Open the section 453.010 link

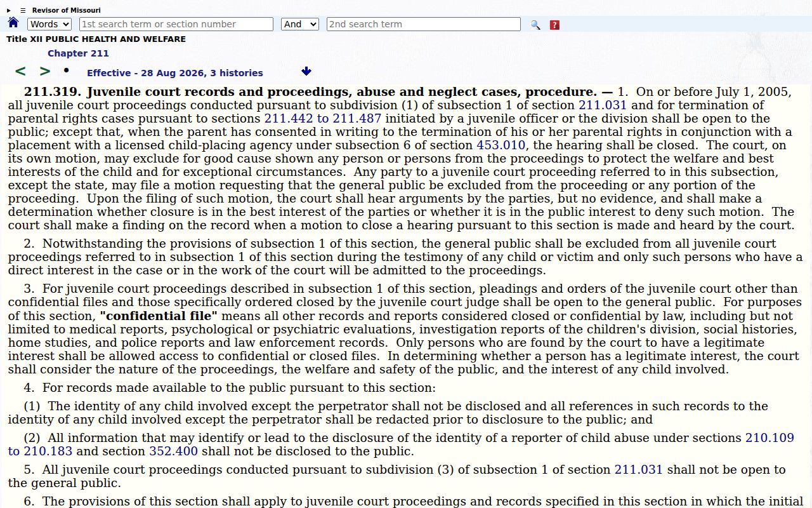pyautogui.click(x=501, y=145)
